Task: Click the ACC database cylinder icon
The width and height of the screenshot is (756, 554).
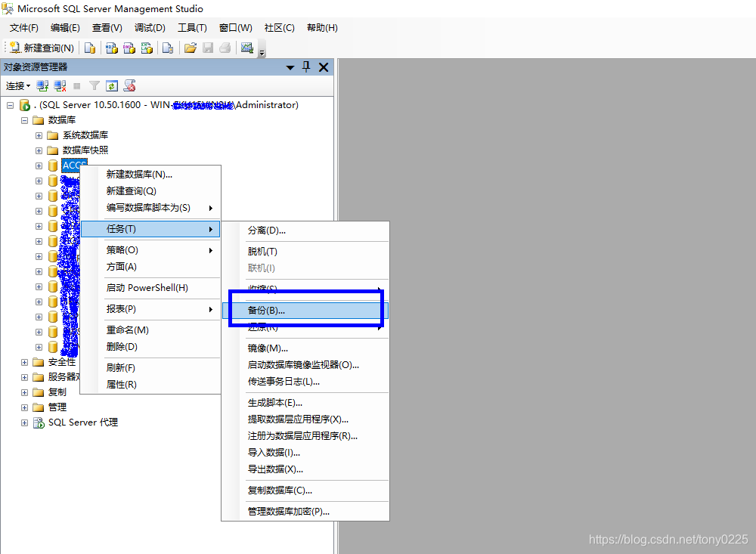Action: tap(53, 166)
